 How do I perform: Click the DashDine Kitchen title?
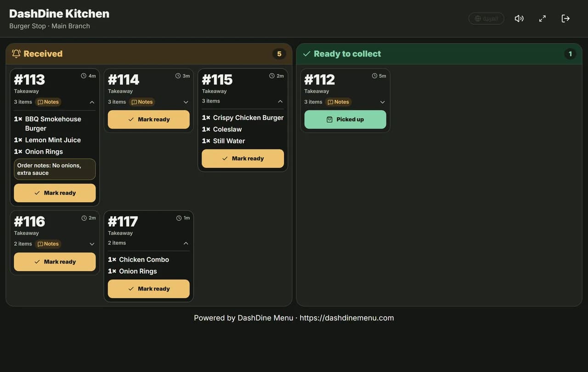pos(59,14)
